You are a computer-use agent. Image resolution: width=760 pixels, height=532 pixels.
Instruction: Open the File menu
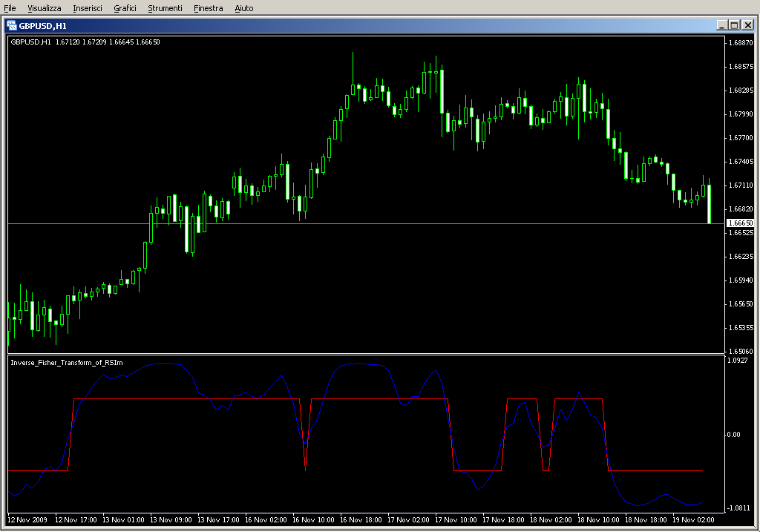(10, 8)
